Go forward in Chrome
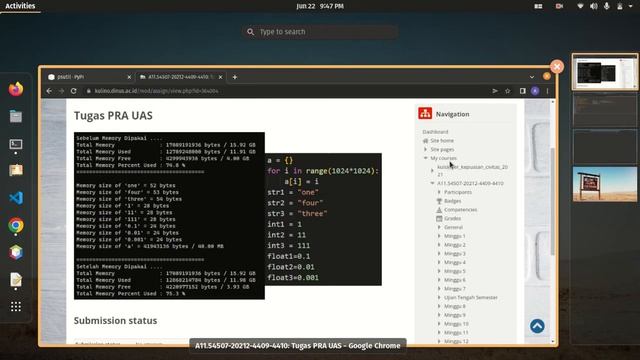This screenshot has width=640, height=360. click(61, 91)
